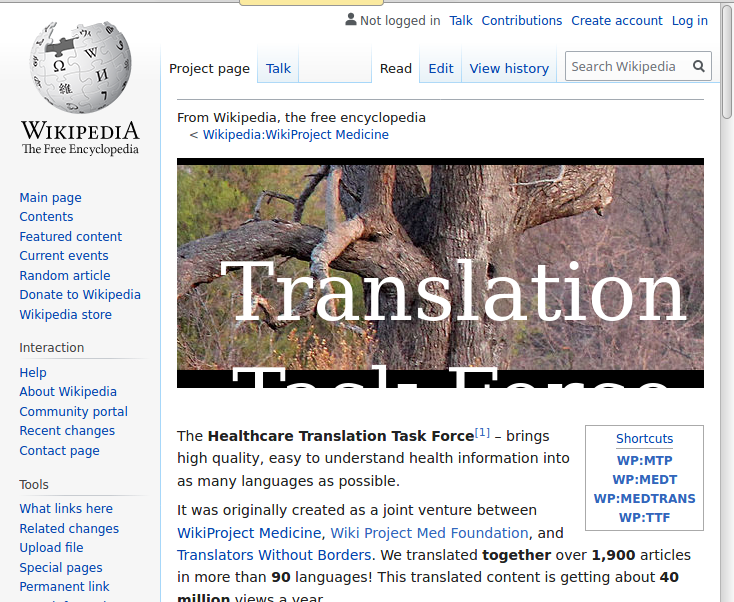Click the Not logged in user icon
734x602 pixels.
(x=351, y=20)
